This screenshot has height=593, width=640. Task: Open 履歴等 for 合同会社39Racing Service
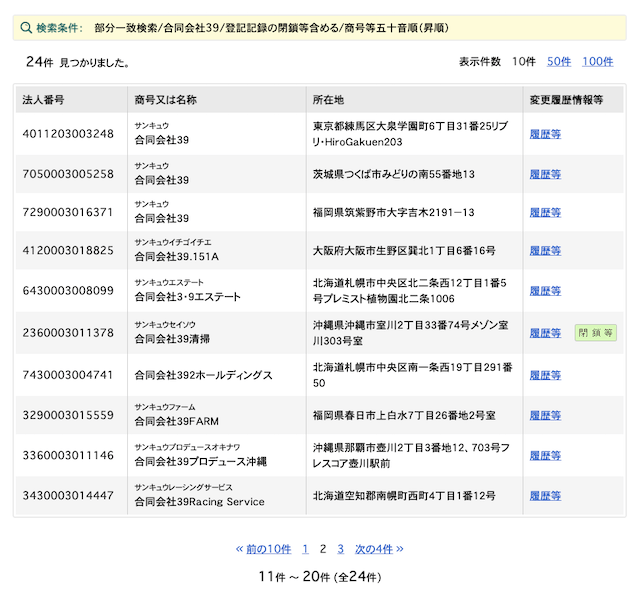click(545, 495)
